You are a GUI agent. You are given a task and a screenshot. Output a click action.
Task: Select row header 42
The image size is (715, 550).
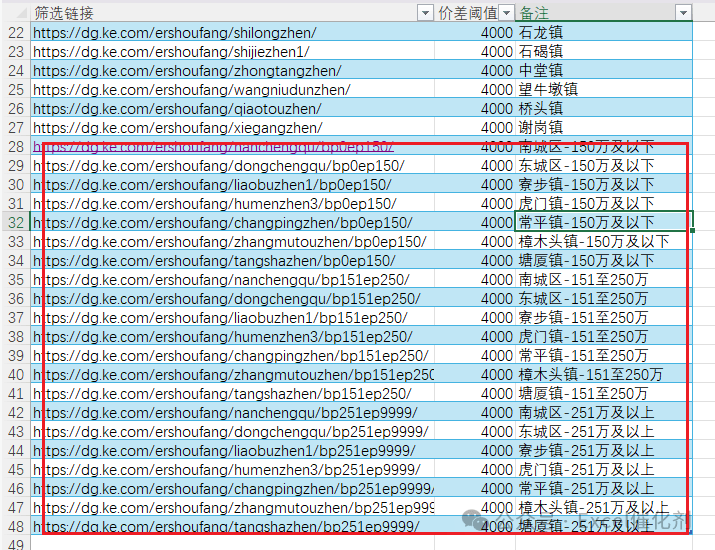click(16, 413)
